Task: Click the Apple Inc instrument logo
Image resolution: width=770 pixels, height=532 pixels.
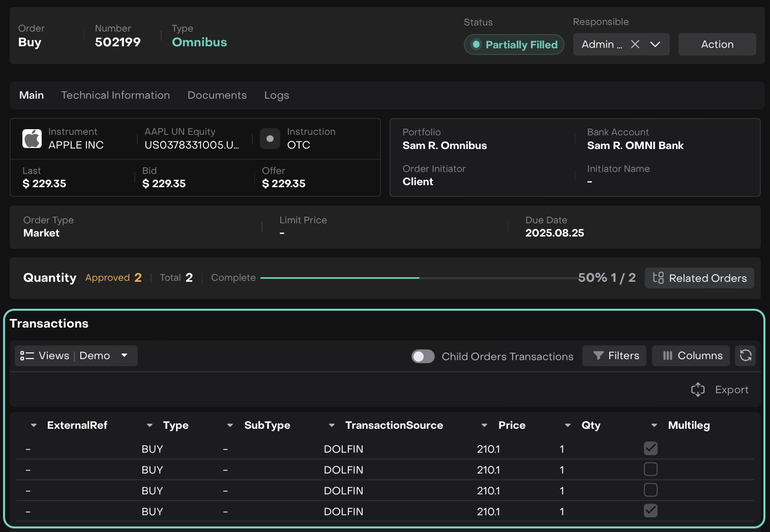Action: (x=32, y=138)
